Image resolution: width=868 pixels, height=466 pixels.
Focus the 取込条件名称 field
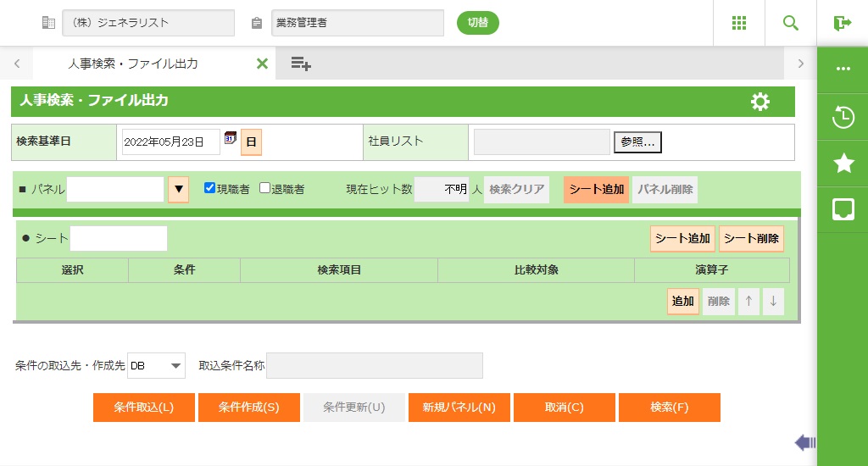point(375,366)
